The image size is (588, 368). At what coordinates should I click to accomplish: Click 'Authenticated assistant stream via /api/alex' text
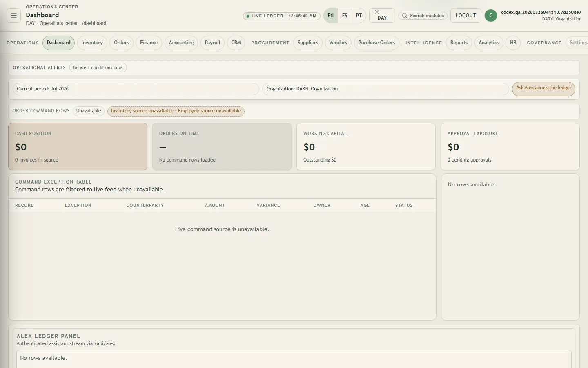(66, 343)
